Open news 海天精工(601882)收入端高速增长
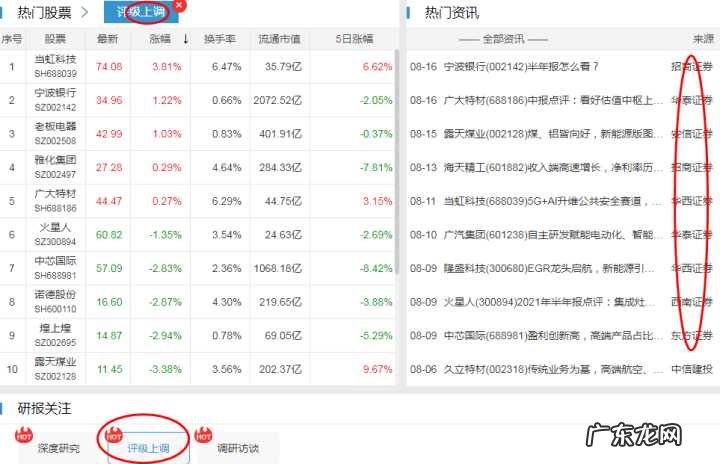This screenshot has height=464, width=720. click(x=553, y=167)
